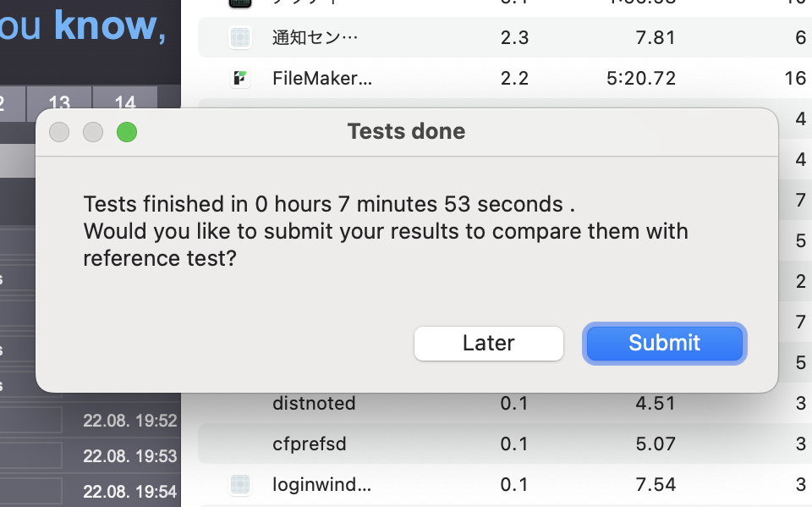Submit the test results
The image size is (812, 507).
(665, 343)
